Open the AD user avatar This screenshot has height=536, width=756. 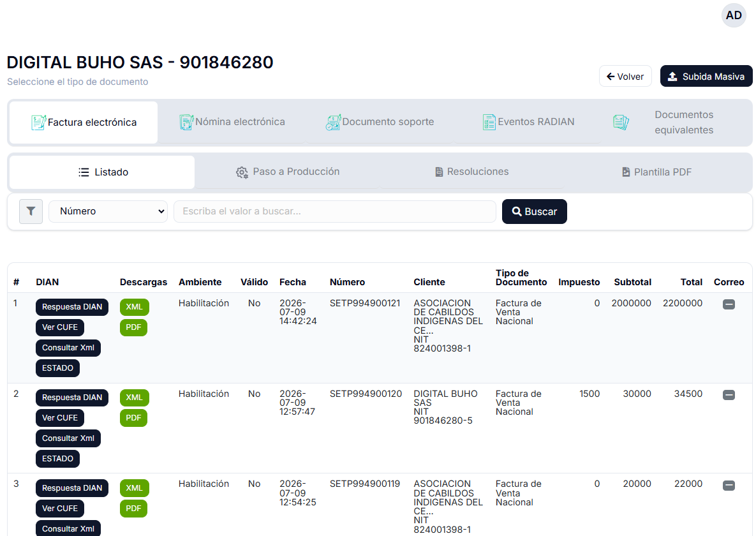pos(733,15)
